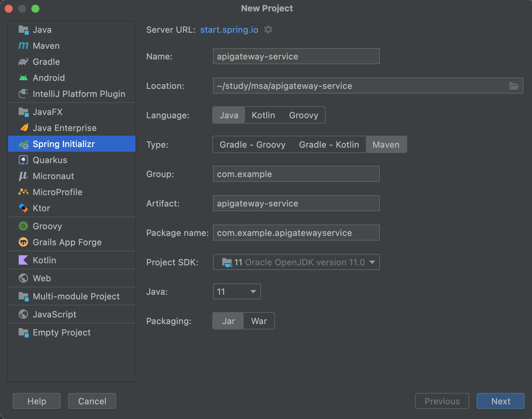Select Ktor in the project list
The width and height of the screenshot is (532, 419).
(72, 208)
